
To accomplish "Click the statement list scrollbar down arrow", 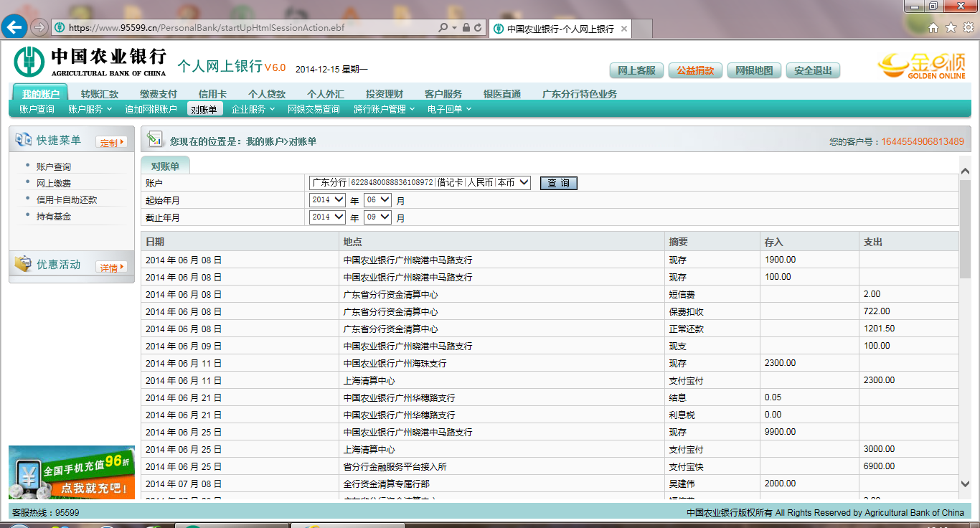I will point(965,484).
